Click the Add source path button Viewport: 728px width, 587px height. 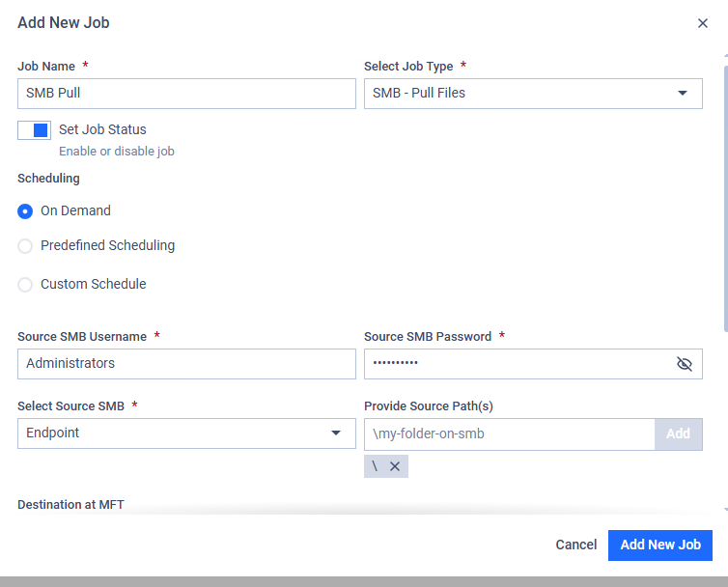pyautogui.click(x=679, y=433)
